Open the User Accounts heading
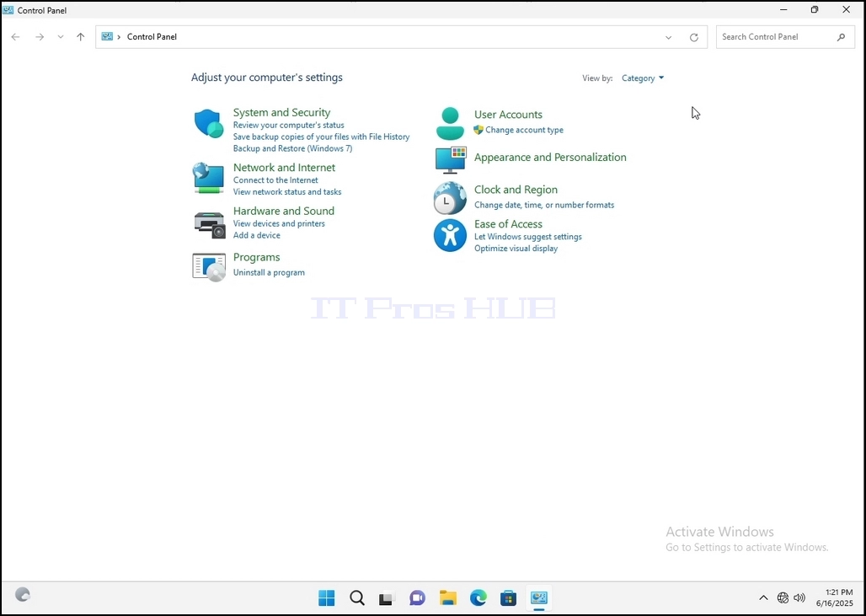 pos(508,115)
